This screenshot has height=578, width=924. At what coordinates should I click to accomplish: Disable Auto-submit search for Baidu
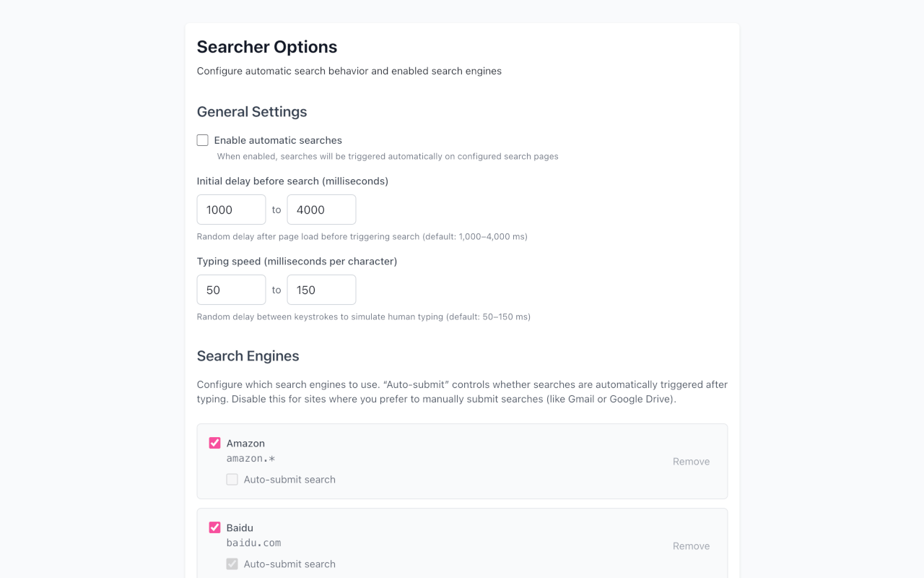[232, 564]
